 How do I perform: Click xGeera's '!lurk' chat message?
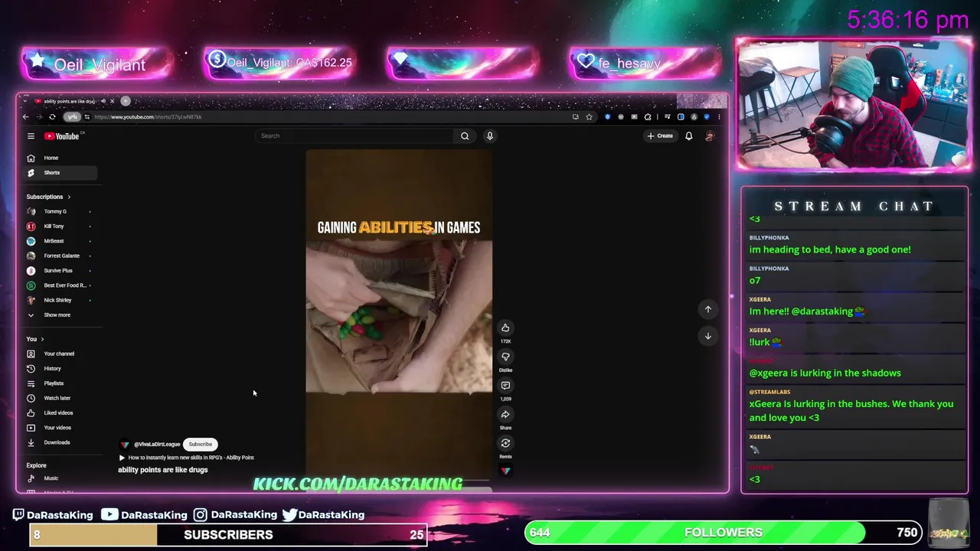(x=766, y=342)
